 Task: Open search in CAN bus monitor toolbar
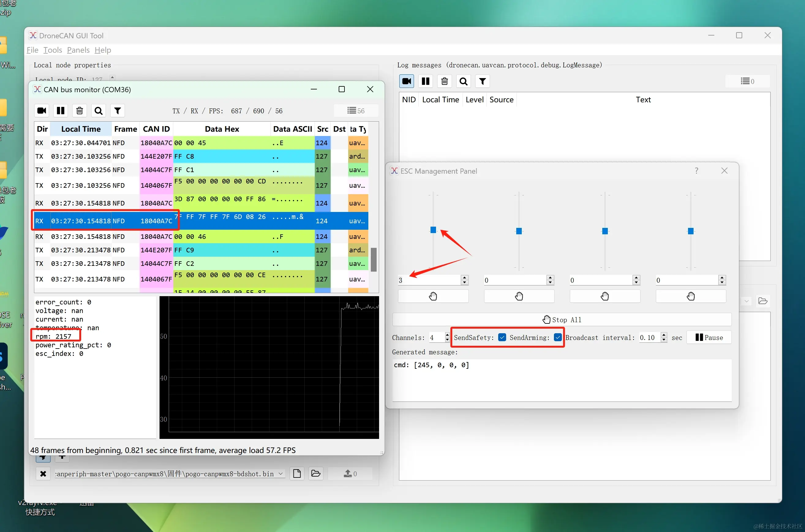(98, 111)
